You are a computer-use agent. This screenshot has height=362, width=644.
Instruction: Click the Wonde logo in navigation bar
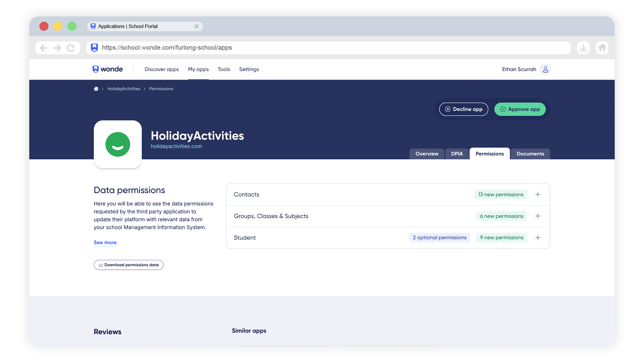[x=108, y=69]
